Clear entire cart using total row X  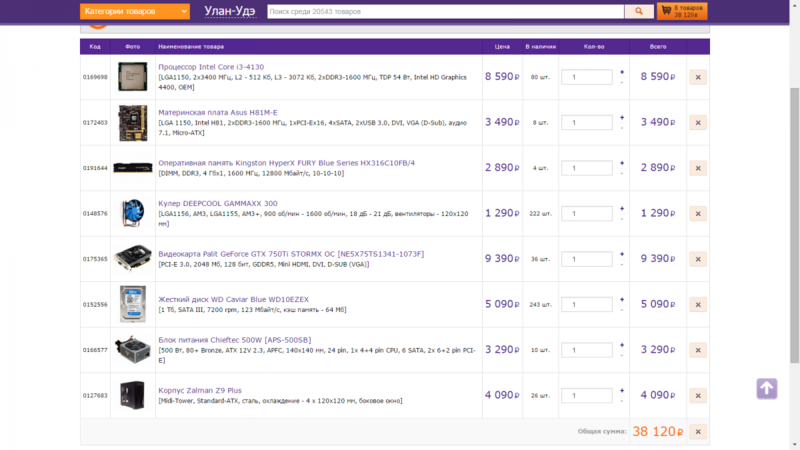tap(697, 432)
